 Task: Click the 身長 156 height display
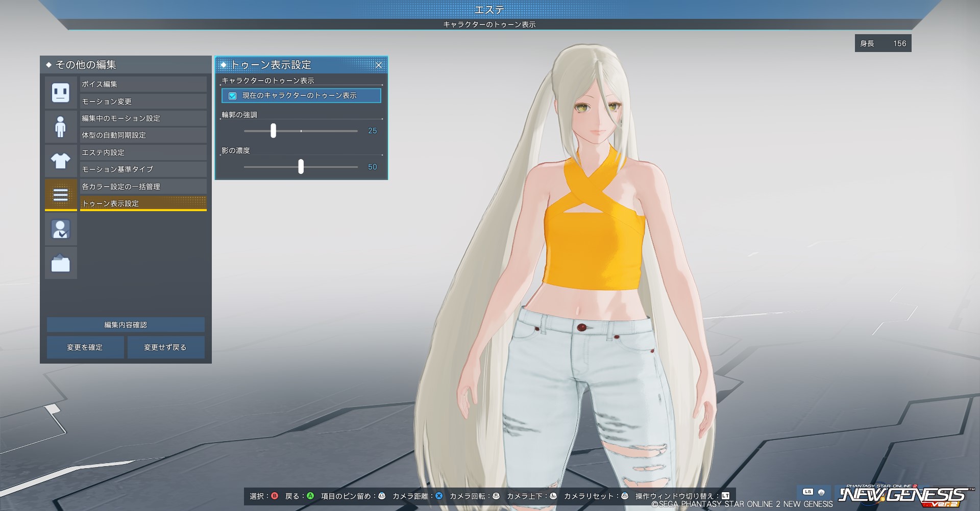tap(883, 43)
